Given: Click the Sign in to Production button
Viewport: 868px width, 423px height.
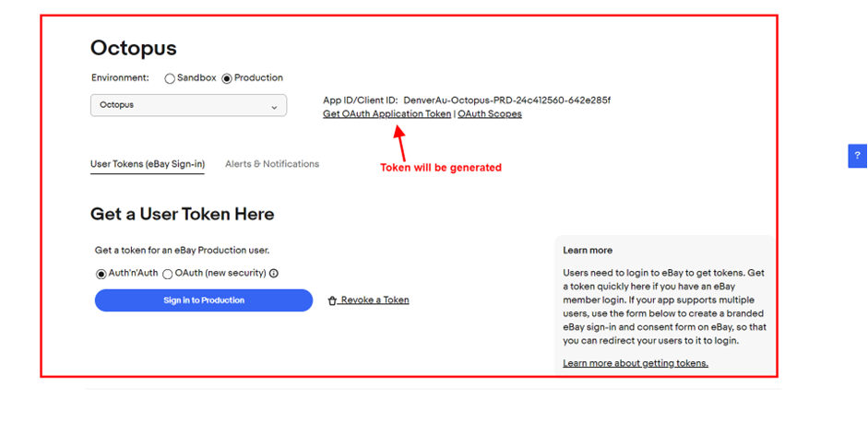Looking at the screenshot, I should point(204,300).
